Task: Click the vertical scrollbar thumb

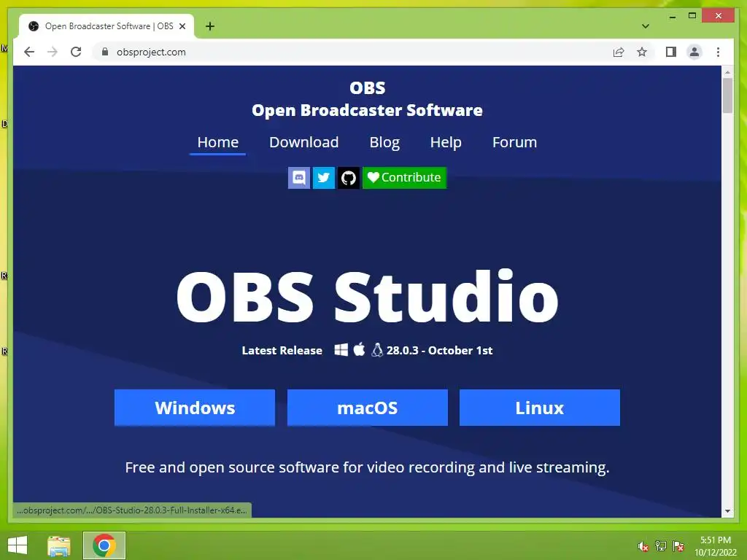Action: (x=727, y=96)
